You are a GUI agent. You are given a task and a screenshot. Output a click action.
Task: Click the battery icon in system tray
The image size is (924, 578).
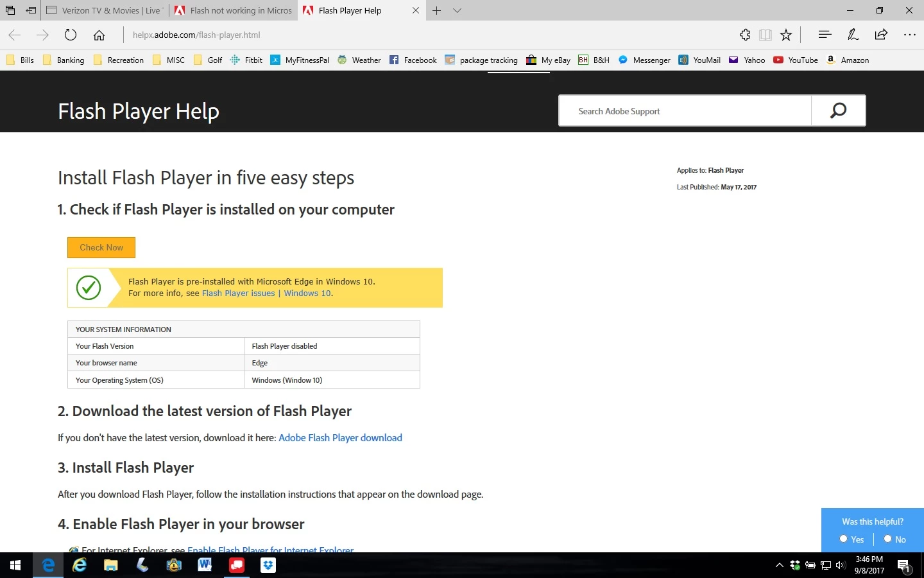810,565
